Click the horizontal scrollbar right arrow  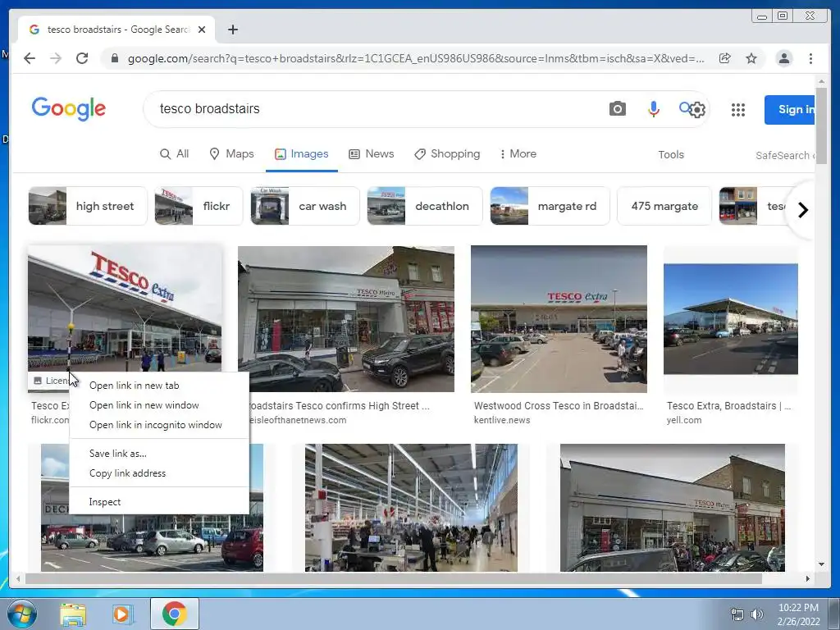click(808, 578)
